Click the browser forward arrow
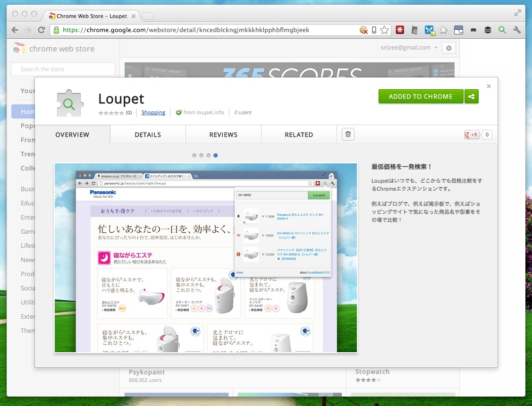 [28, 30]
